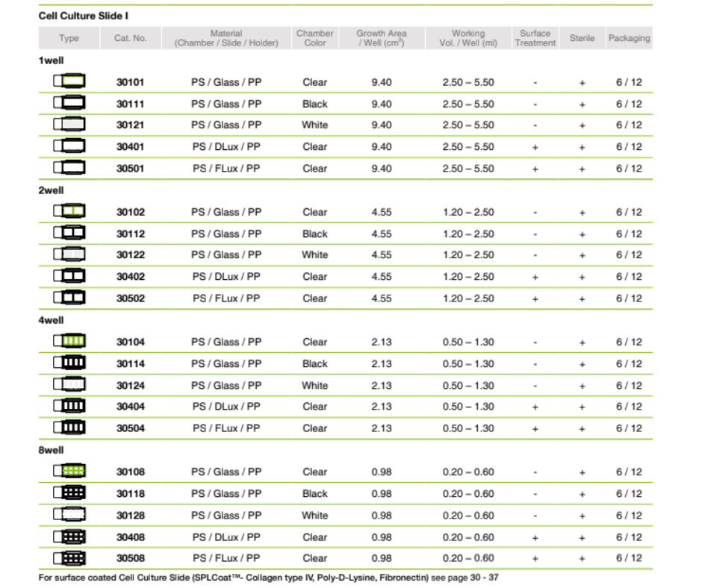Select the 4well section heading
Image resolution: width=702 pixels, height=588 pixels.
click(x=52, y=320)
